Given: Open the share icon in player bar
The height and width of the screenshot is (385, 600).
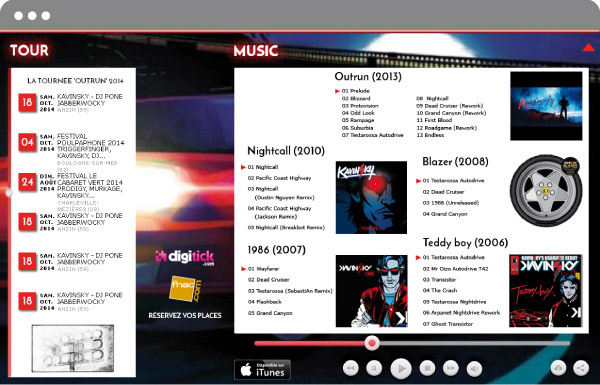Looking at the screenshot, I should 581,368.
